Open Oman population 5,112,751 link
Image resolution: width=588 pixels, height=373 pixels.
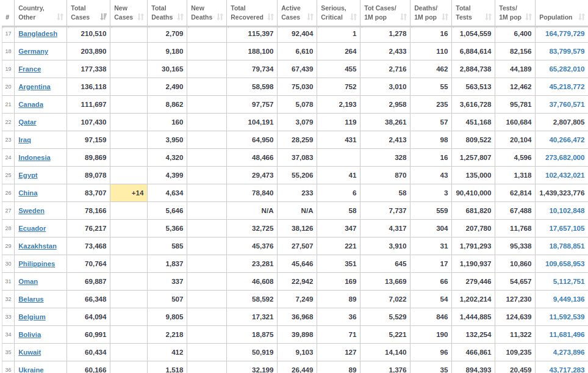569,281
